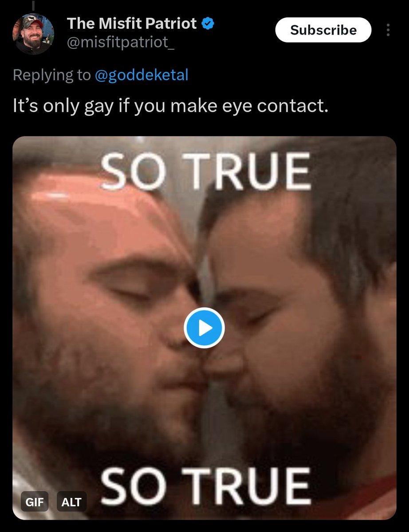Open the three-dot more options menu
409x532 pixels.
point(388,30)
